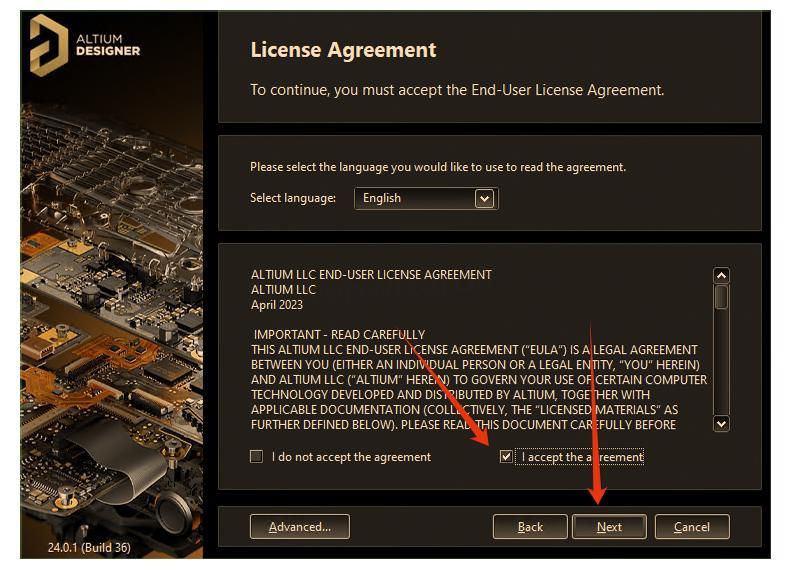Click the License Agreement heading
The image size is (792, 570).
(343, 50)
